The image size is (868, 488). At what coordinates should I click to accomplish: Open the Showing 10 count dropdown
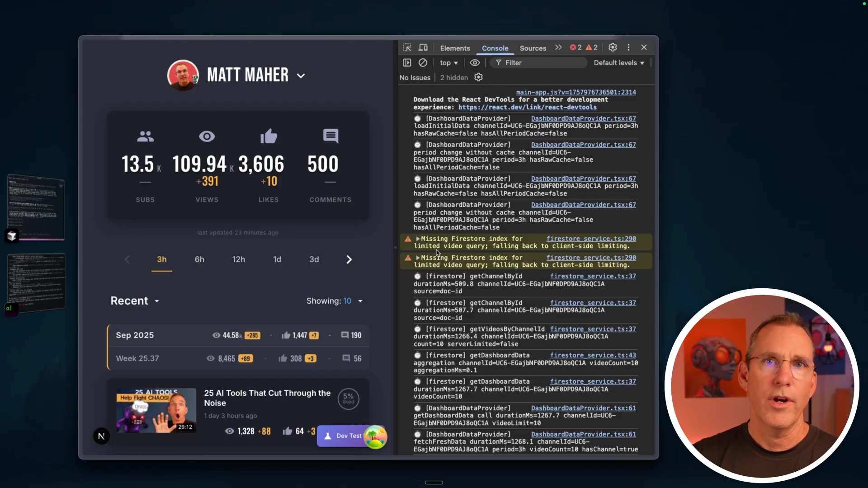tap(335, 301)
